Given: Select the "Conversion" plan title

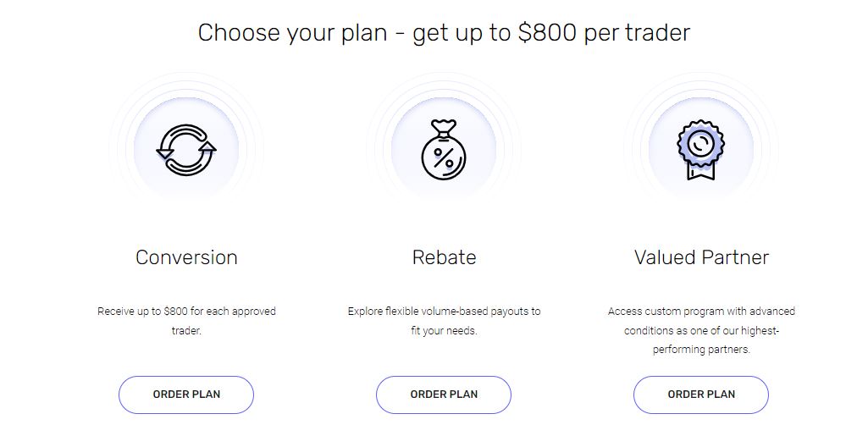Looking at the screenshot, I should pyautogui.click(x=186, y=257).
